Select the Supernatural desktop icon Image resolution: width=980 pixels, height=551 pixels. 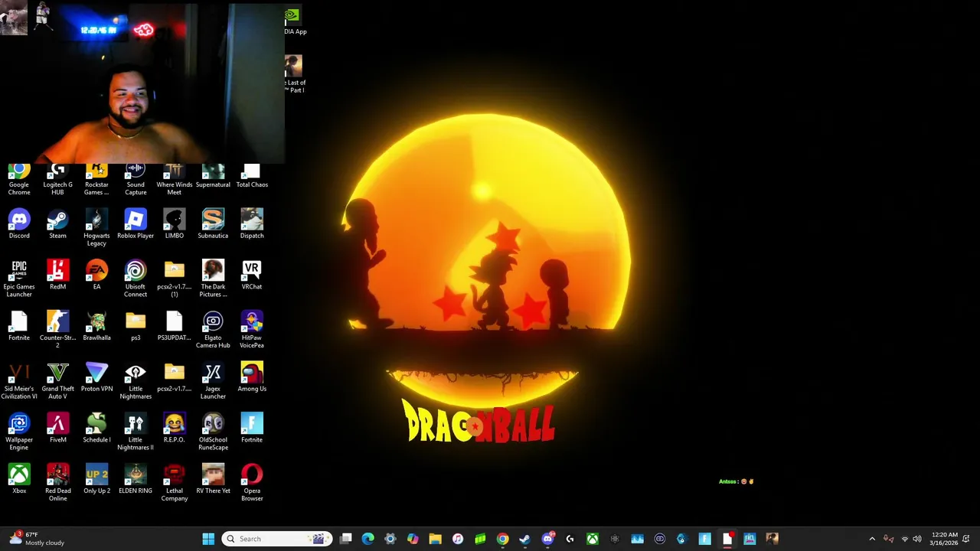pyautogui.click(x=213, y=177)
